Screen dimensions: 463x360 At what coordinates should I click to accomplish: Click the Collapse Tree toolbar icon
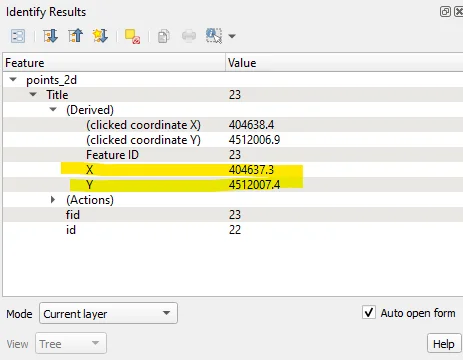tap(76, 36)
